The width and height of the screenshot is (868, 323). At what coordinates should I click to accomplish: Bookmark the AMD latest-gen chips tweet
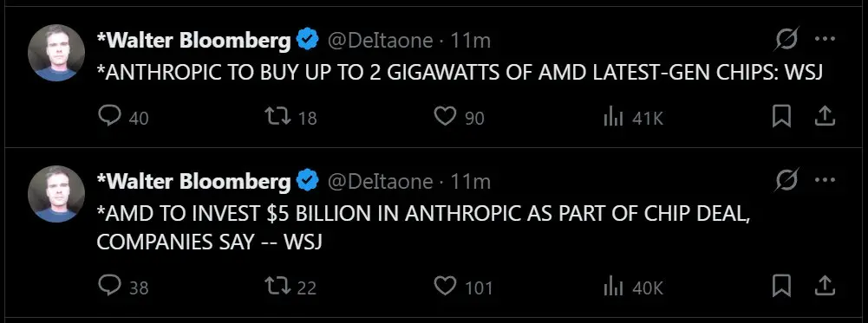(781, 117)
